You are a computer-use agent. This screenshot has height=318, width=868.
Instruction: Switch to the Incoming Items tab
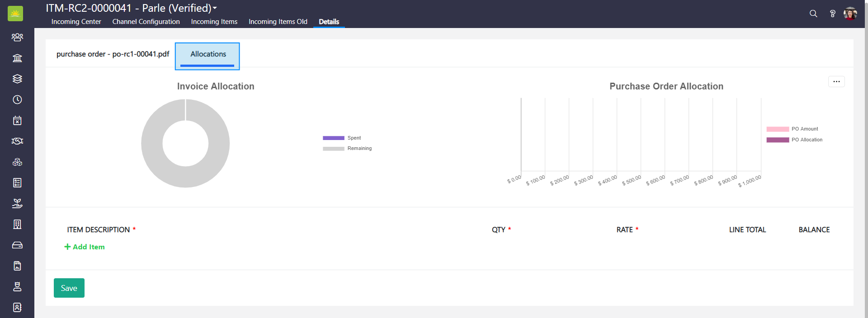coord(214,22)
